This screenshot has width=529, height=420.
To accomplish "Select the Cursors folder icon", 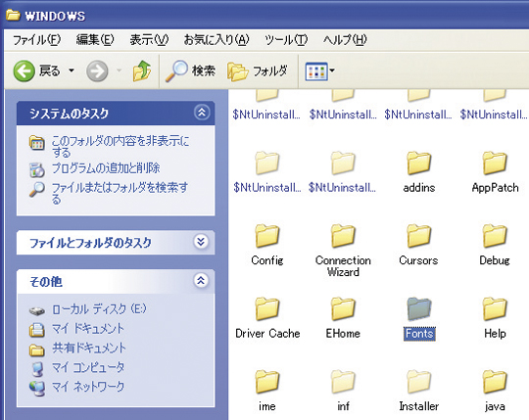I will (418, 236).
